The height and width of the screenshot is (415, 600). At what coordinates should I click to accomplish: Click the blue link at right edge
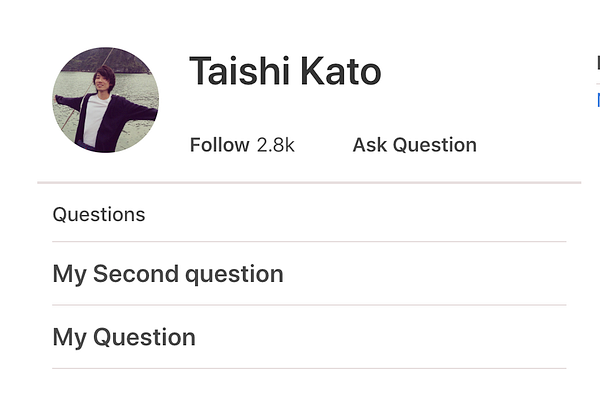click(597, 100)
